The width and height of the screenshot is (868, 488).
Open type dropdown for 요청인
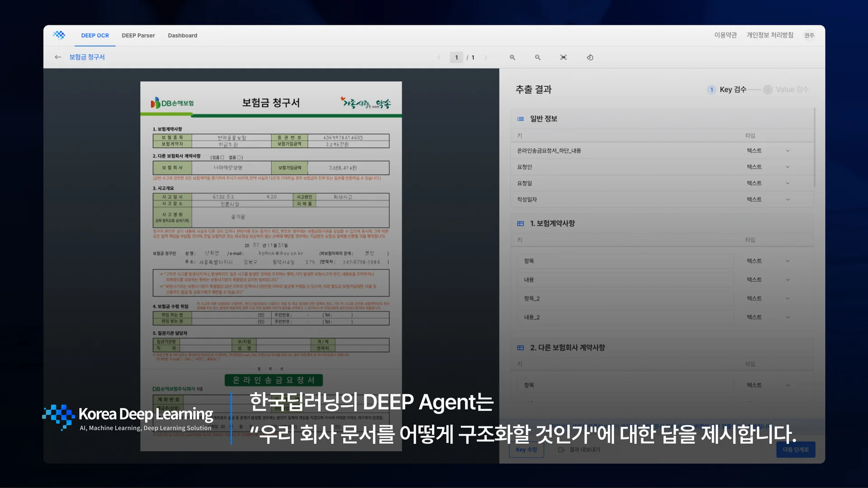click(788, 167)
